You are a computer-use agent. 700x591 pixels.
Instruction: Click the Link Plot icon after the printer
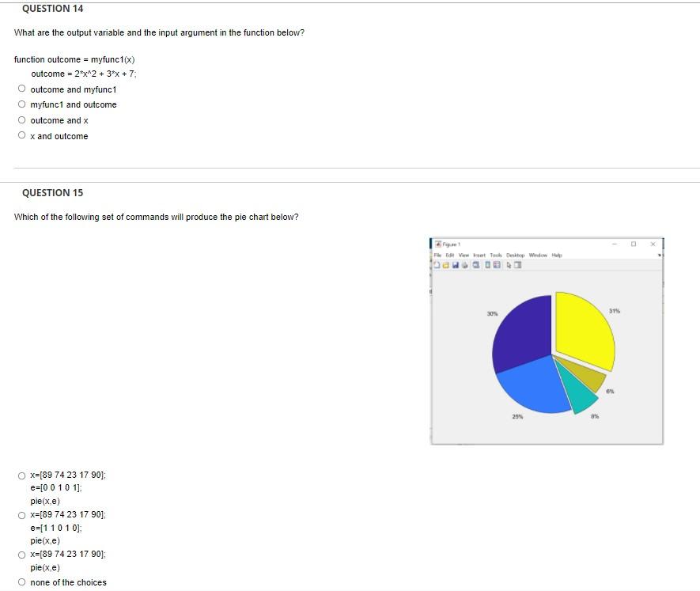(476, 265)
